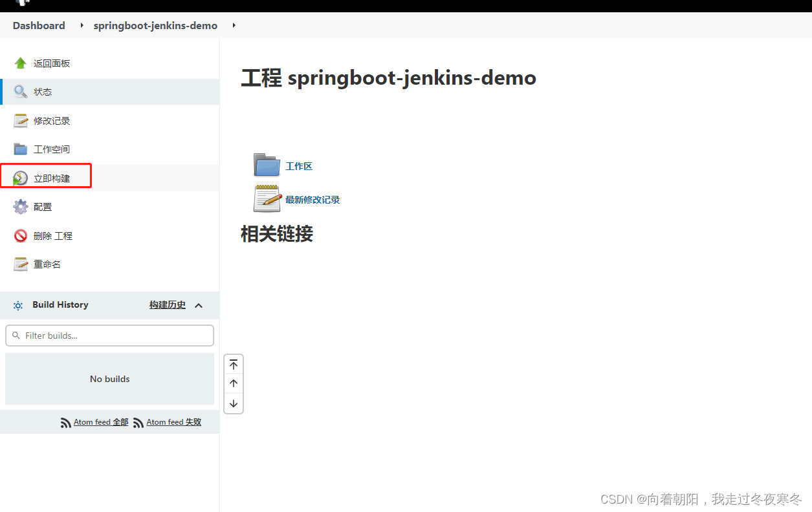Click the green up-arrow icon for 返回面板

coord(21,63)
